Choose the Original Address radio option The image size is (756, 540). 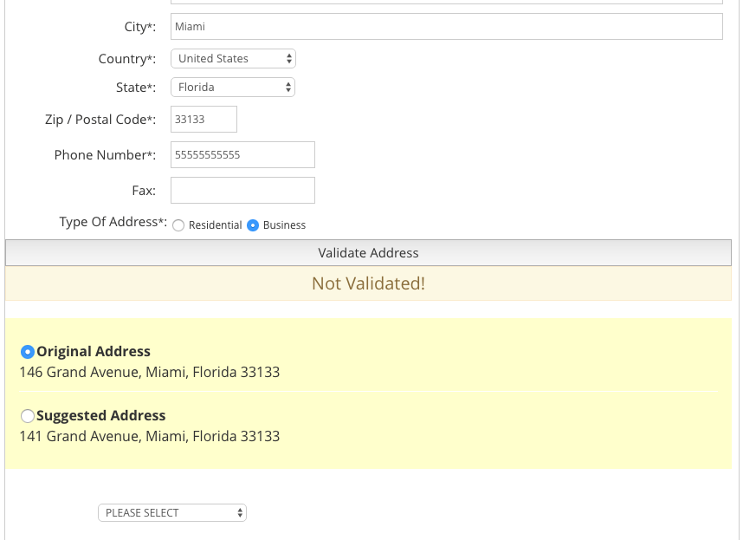28,352
